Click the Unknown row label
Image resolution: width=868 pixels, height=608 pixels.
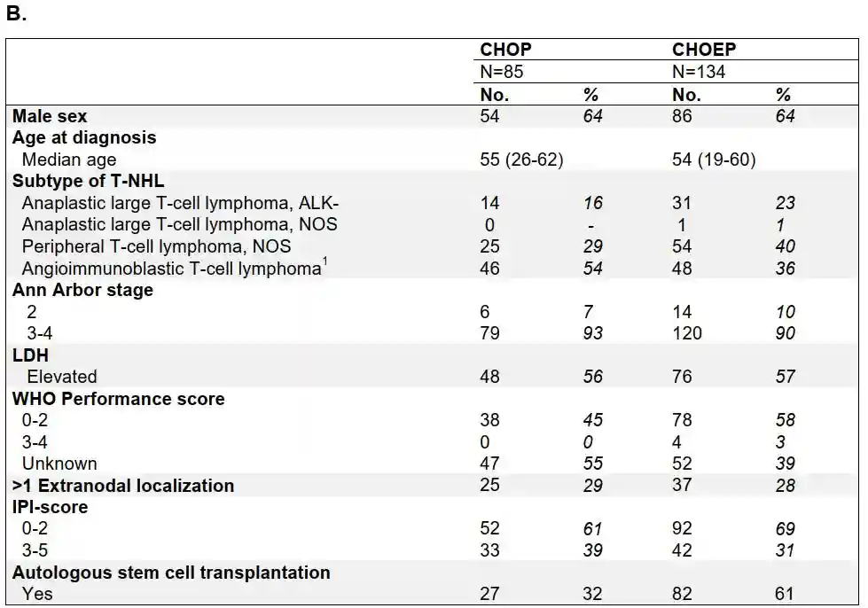coord(59,464)
